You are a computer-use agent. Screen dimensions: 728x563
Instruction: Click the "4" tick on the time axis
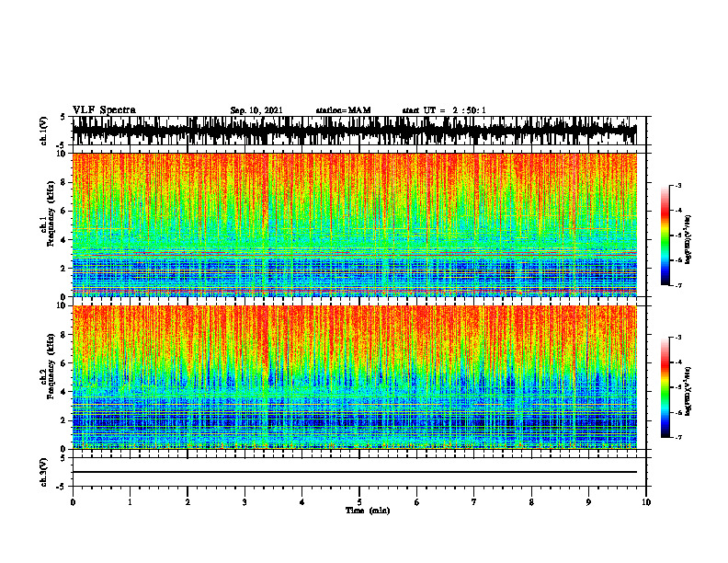tap(301, 502)
